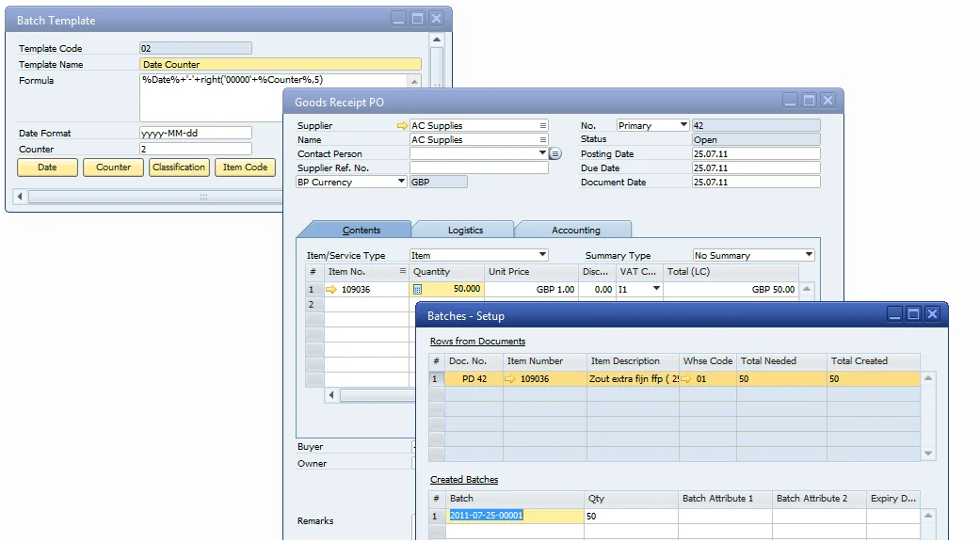Open the BP Currency dropdown
Viewport: 980px width, 542px height.
pos(401,181)
